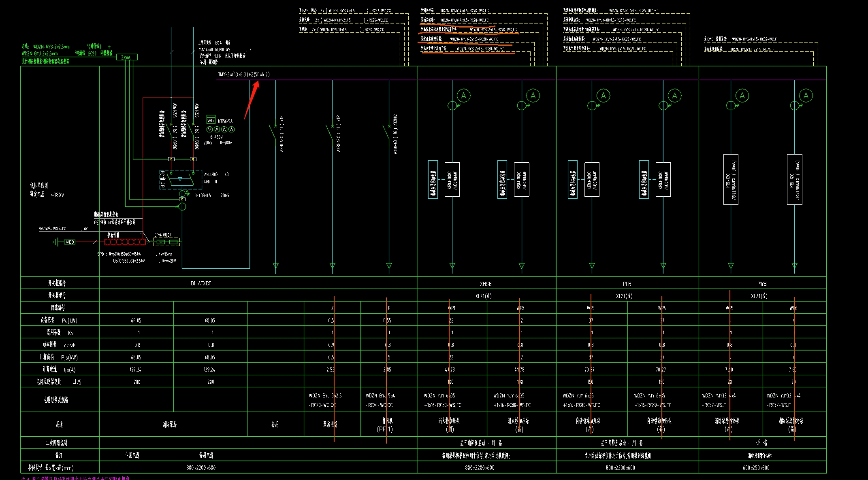868x480 pixels.
Task: Select the XHSB cabinet label
Action: (x=486, y=284)
